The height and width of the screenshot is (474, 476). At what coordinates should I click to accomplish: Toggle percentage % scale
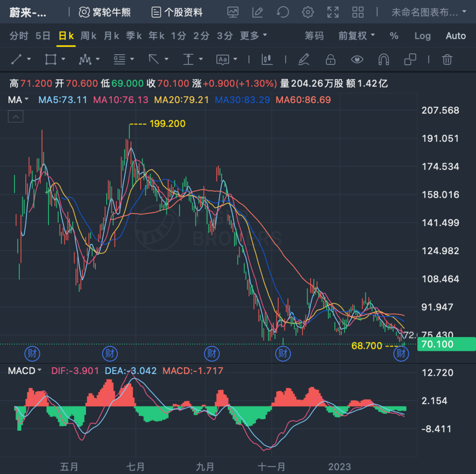tap(394, 36)
